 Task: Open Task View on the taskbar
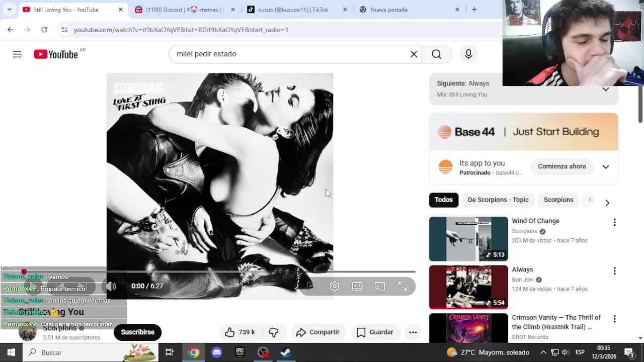pos(170,352)
